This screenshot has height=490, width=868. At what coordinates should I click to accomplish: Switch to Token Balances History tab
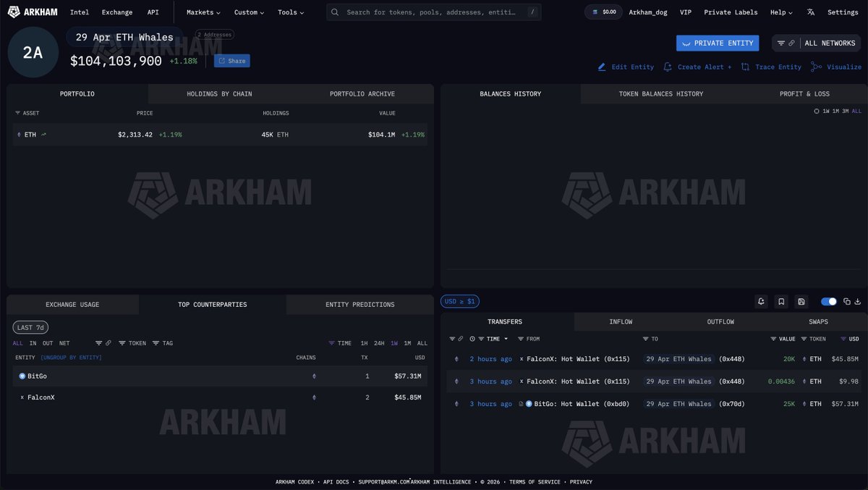click(x=660, y=94)
